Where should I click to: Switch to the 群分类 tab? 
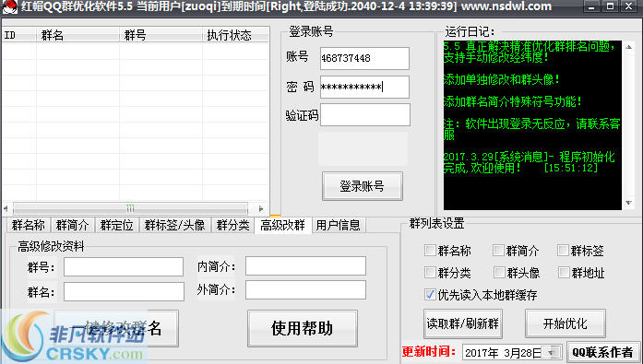click(232, 225)
